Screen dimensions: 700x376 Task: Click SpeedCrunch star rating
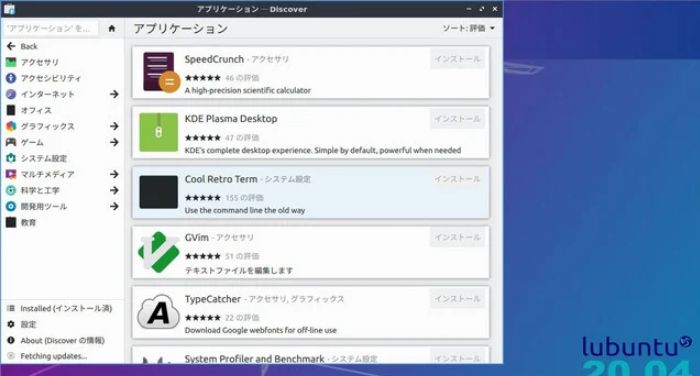pos(203,78)
